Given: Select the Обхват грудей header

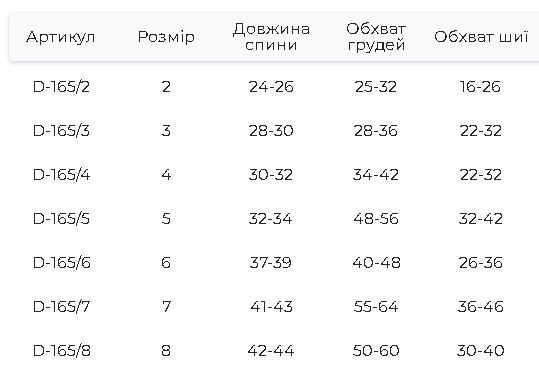Looking at the screenshot, I should [x=376, y=37].
